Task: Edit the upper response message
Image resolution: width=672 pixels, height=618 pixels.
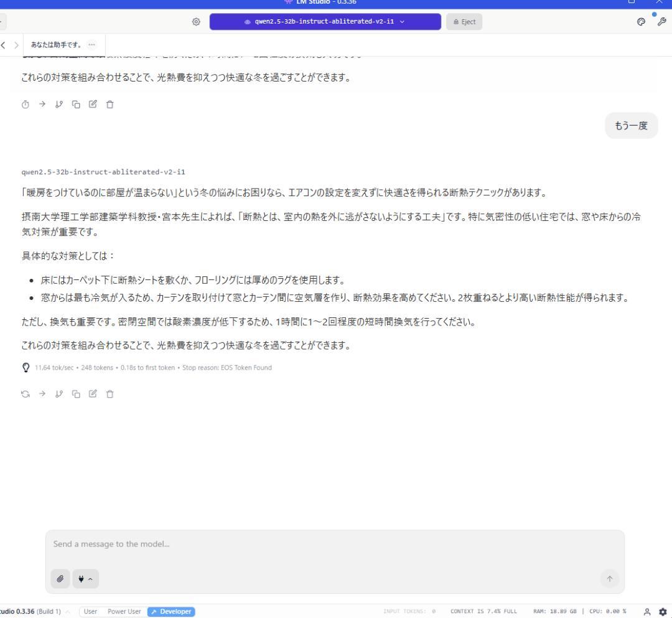Action: tap(93, 104)
